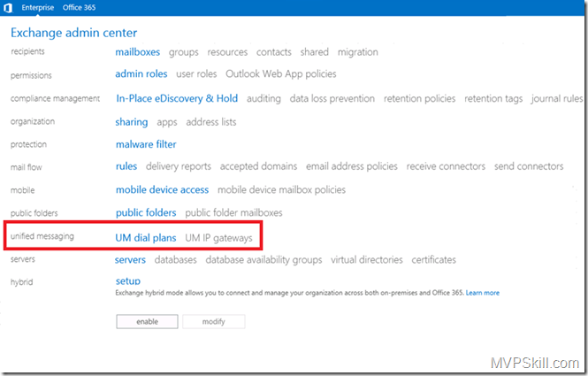Click the Office logo icon

[8, 7]
